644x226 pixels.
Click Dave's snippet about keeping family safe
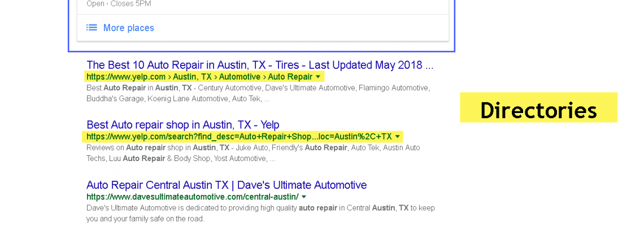click(260, 213)
